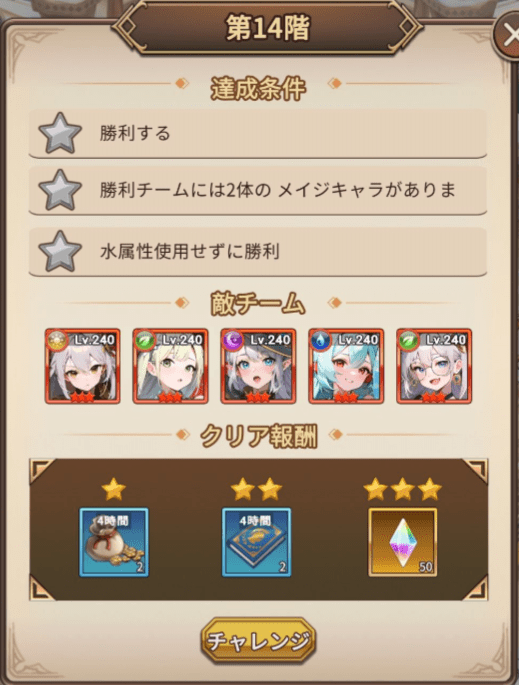519x685 pixels.
Task: Tap the rainbow crystal 50 reward
Action: point(402,542)
